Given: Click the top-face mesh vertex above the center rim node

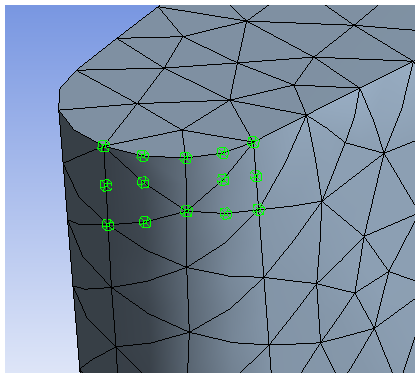Looking at the screenshot, I should pos(182,129).
